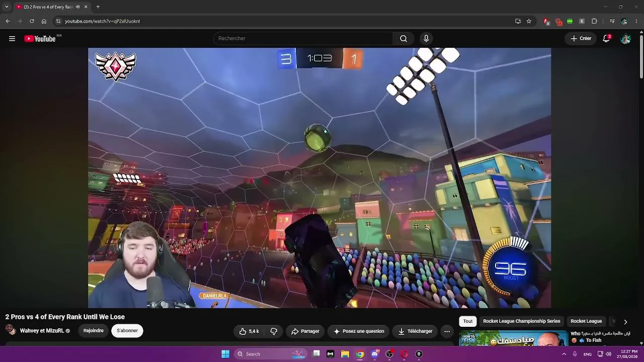Click the green extension icon in toolbar
The height and width of the screenshot is (362, 644).
click(x=570, y=21)
